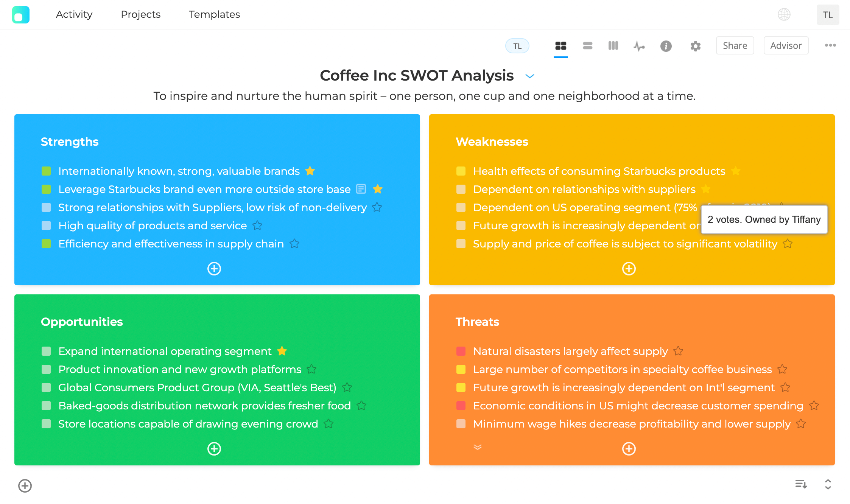Expand more Threats items with double chevron
This screenshot has width=850, height=504.
coord(478,447)
